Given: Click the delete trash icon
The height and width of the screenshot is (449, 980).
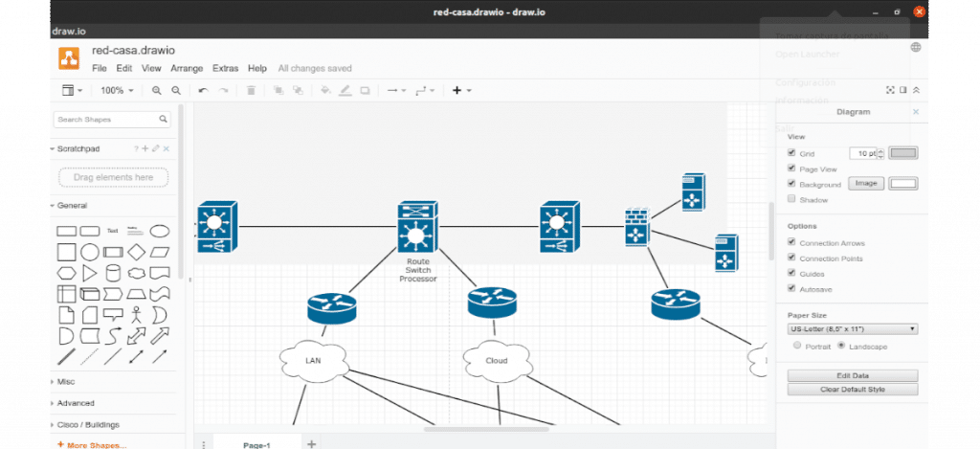Looking at the screenshot, I should 252,91.
